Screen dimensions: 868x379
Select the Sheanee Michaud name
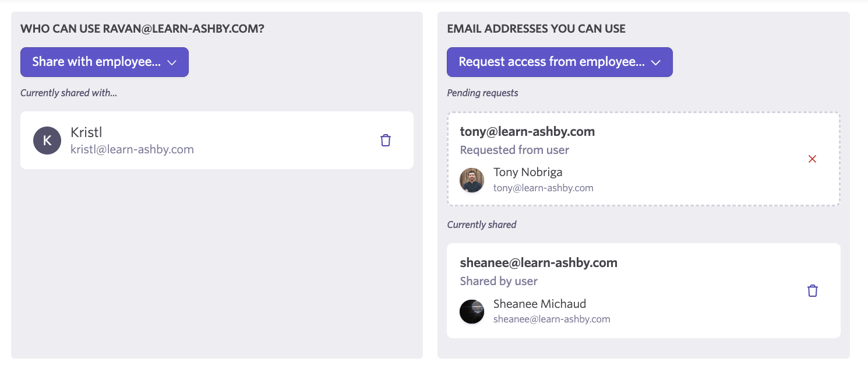coord(539,304)
